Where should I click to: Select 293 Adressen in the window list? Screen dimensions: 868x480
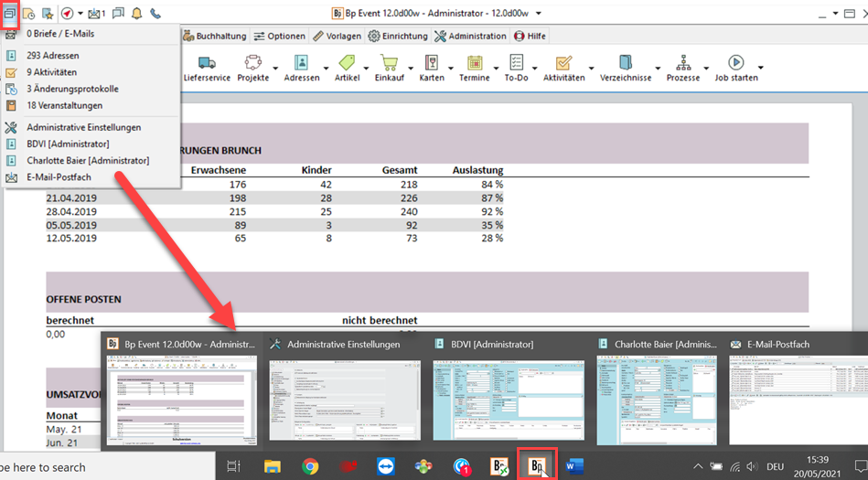(x=52, y=56)
